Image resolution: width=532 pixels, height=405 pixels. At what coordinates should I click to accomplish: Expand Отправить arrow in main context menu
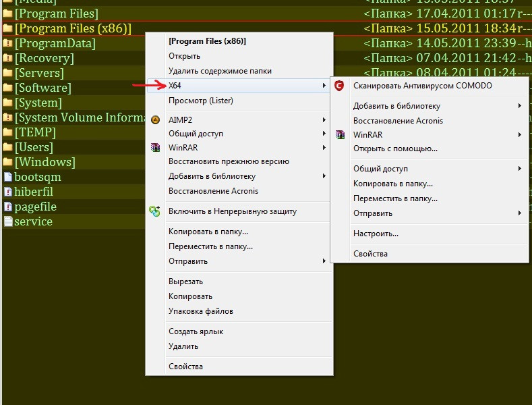324,261
